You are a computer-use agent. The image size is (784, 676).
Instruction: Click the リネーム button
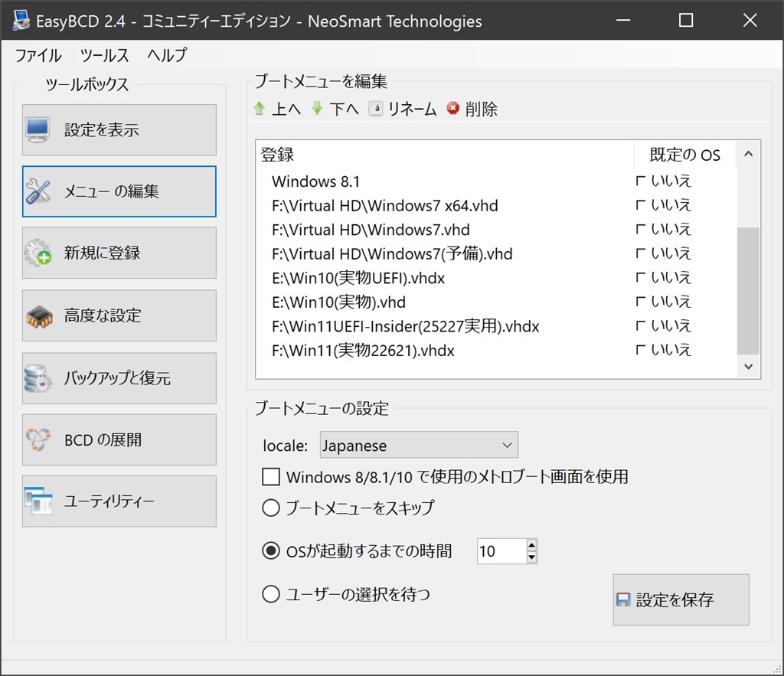point(403,109)
